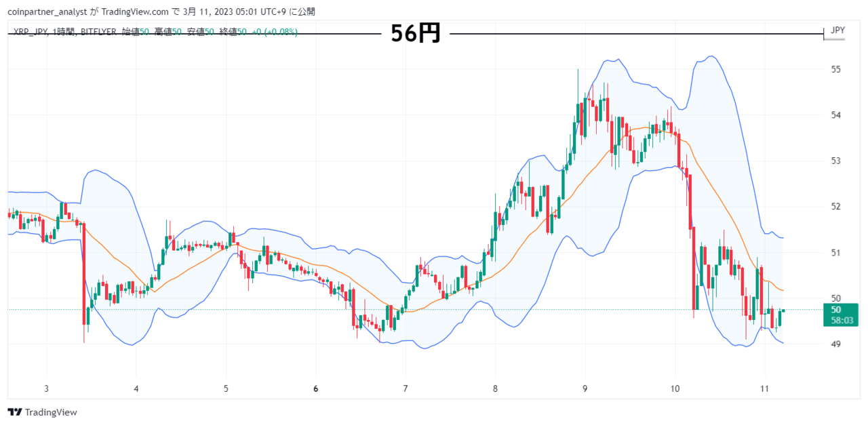Select the current price tag 50

pyautogui.click(x=836, y=309)
